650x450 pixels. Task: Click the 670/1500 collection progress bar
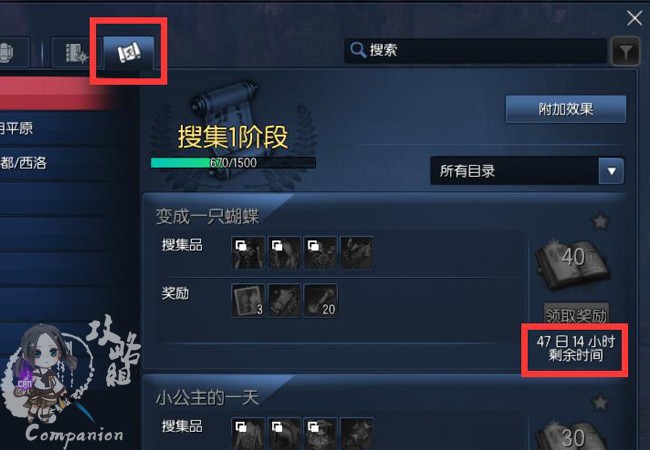pos(233,163)
